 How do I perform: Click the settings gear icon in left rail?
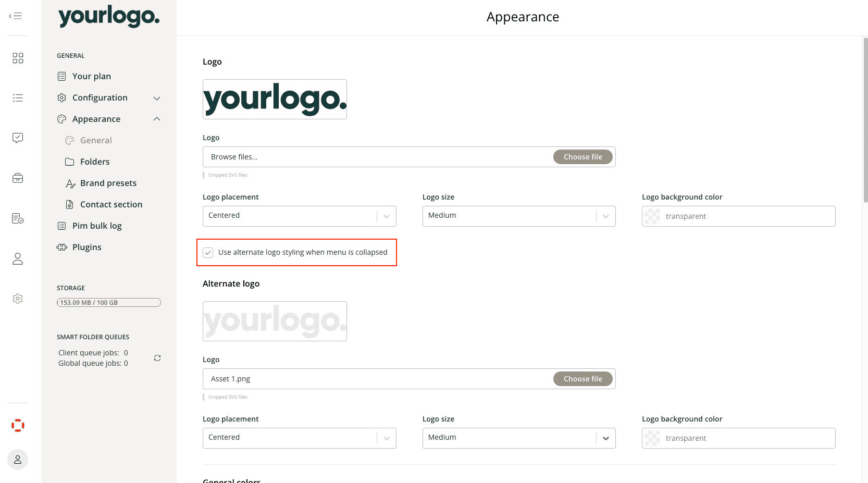[18, 299]
